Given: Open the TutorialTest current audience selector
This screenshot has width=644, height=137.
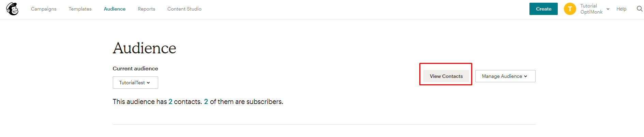Looking at the screenshot, I should pyautogui.click(x=135, y=83).
